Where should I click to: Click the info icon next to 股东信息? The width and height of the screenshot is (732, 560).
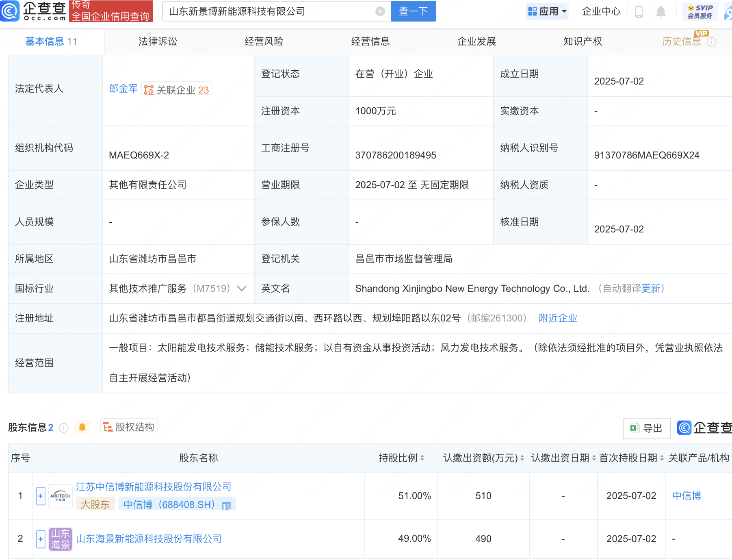[63, 428]
